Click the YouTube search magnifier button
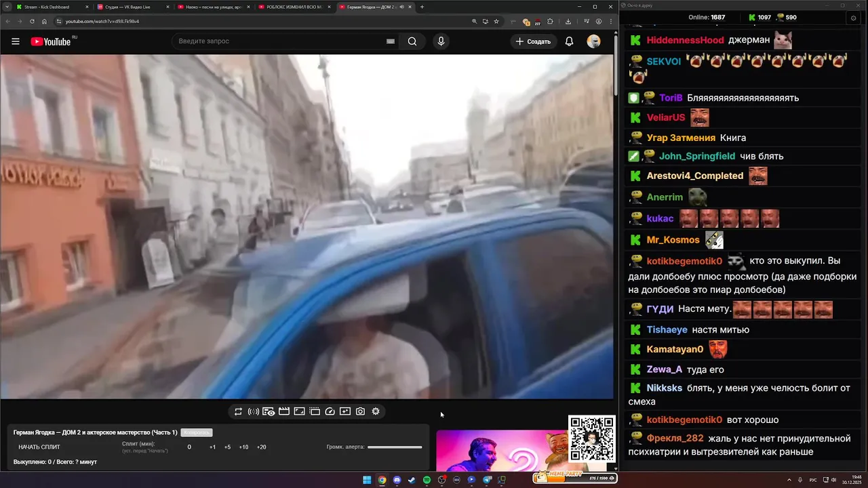868x488 pixels. 412,41
